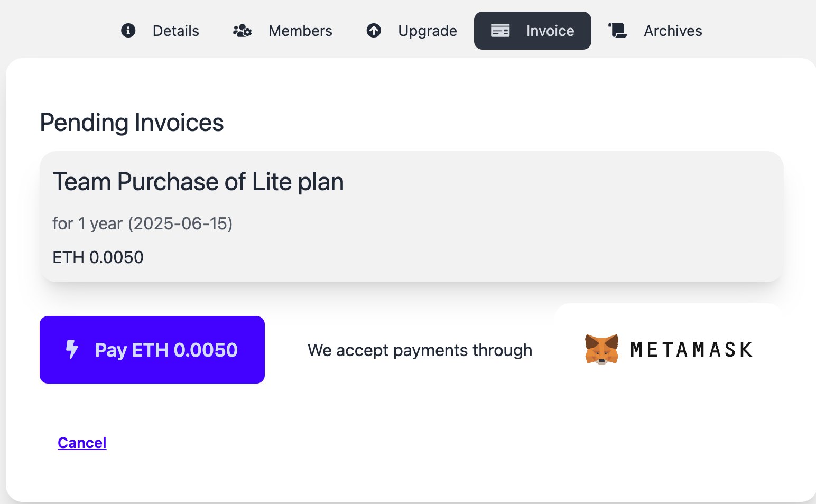
Task: Click the users-gear icon beside Members
Action: 242,31
